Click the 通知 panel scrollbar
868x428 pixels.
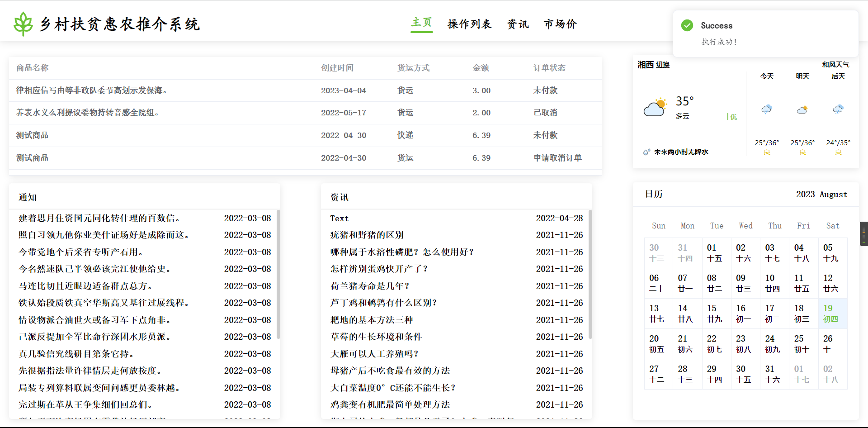[x=278, y=274]
